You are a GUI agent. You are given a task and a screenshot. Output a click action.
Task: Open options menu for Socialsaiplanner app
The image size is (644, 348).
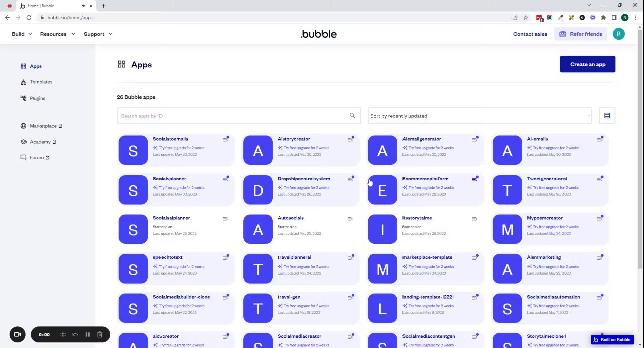225,219
